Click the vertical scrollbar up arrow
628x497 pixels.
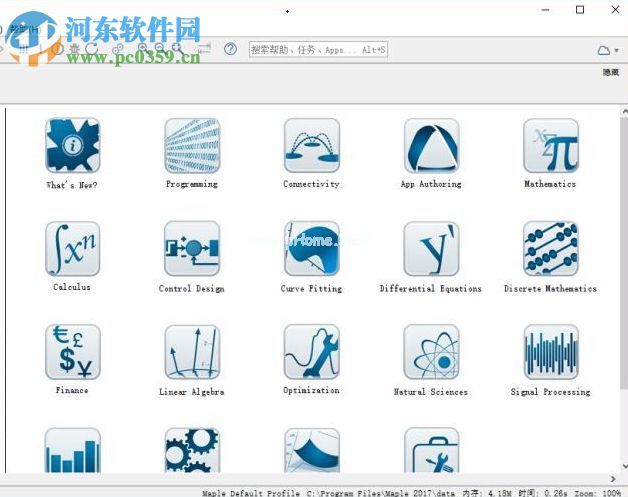[x=624, y=111]
